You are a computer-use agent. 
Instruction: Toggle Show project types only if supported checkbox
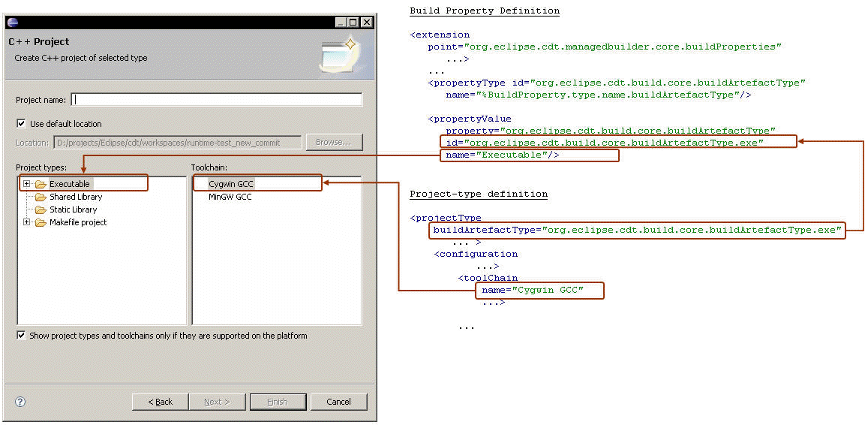(x=21, y=335)
